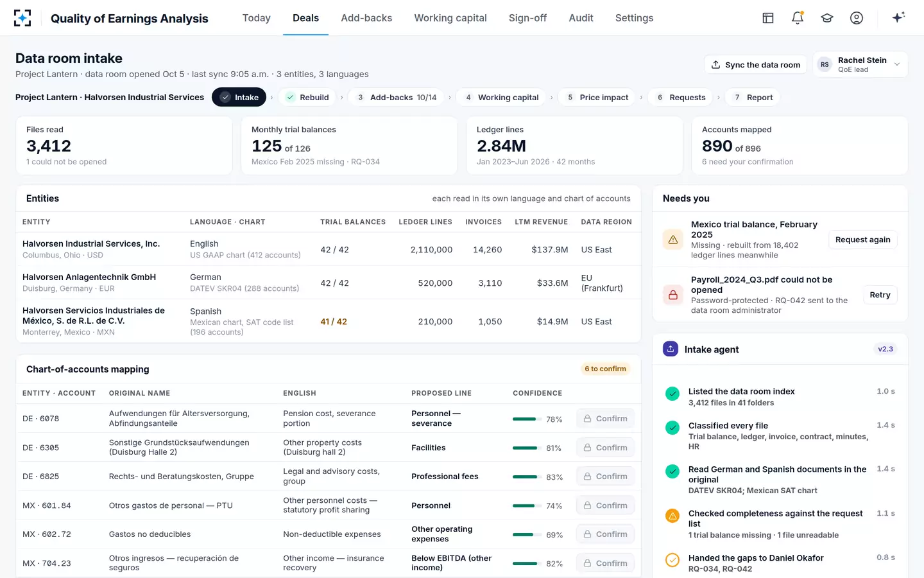924x578 pixels.
Task: Go to step 3 Add-backs 10/14
Action: tap(396, 97)
